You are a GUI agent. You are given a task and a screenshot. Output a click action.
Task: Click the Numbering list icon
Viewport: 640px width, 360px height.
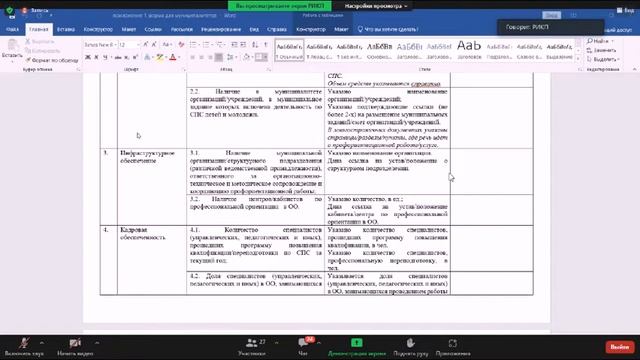[206, 44]
